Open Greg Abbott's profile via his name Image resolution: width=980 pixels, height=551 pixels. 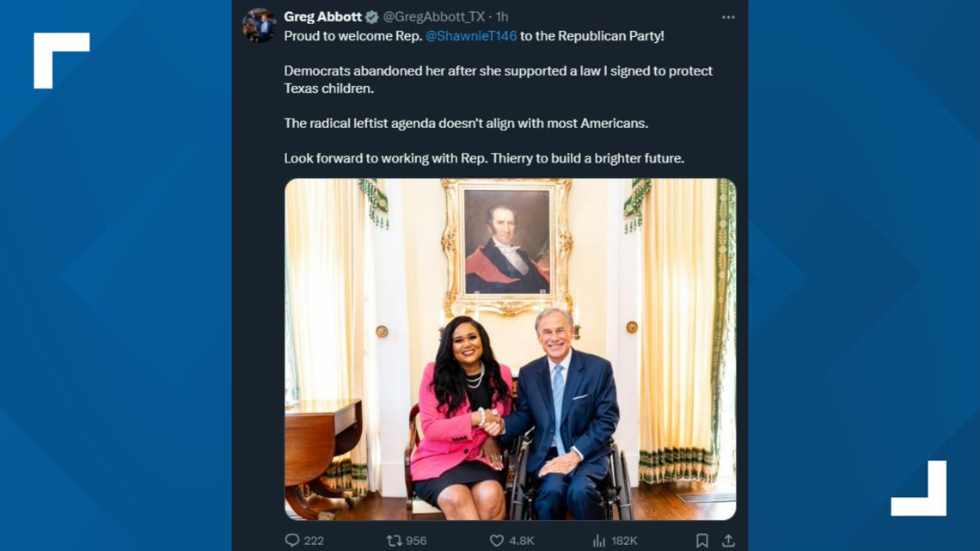coord(322,15)
